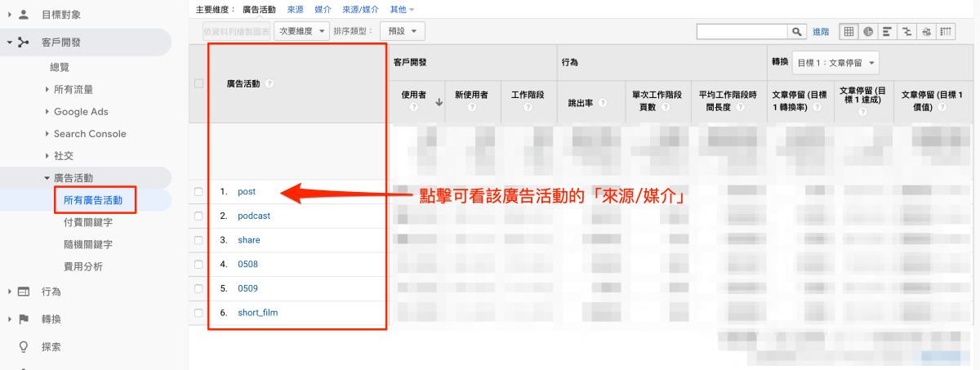Click the help icon next to 廣告活動 header
Viewport: 980px width, 370px height.
coord(269,83)
